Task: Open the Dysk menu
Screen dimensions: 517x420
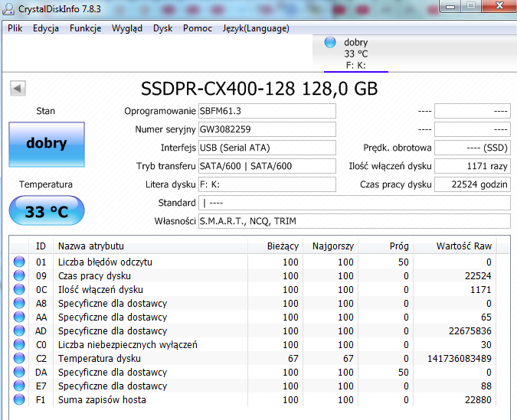Action: [x=162, y=28]
